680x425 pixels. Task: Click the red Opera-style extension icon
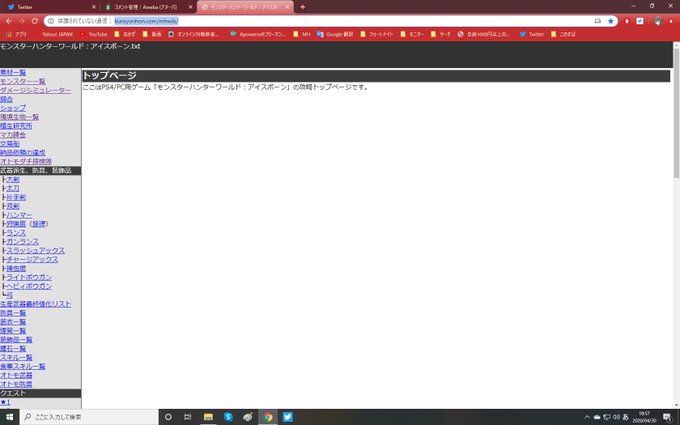tap(627, 21)
